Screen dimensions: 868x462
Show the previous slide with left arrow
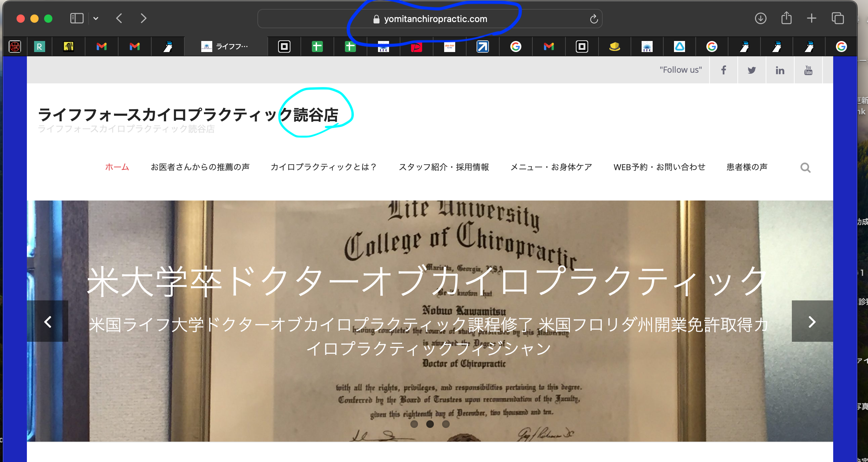click(x=48, y=321)
